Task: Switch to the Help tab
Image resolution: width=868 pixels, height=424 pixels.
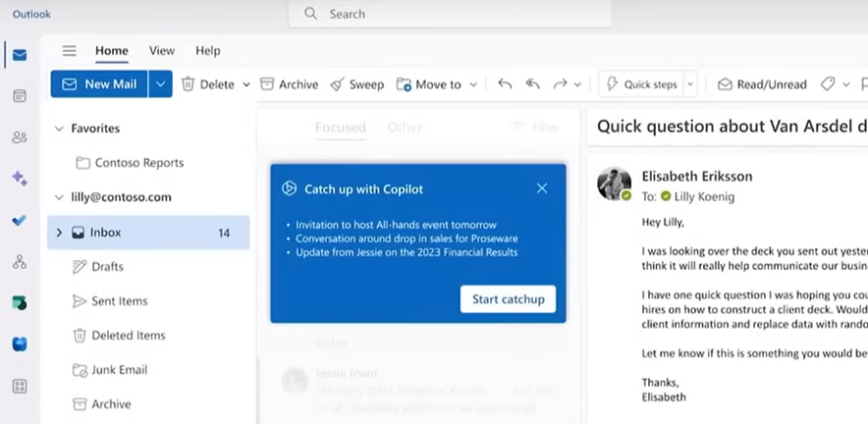Action: pyautogui.click(x=207, y=51)
